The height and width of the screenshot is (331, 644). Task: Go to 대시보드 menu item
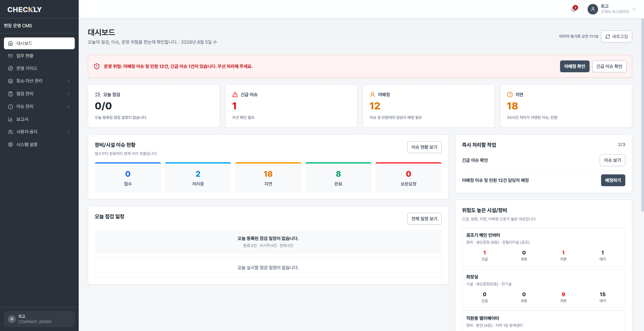coord(39,43)
